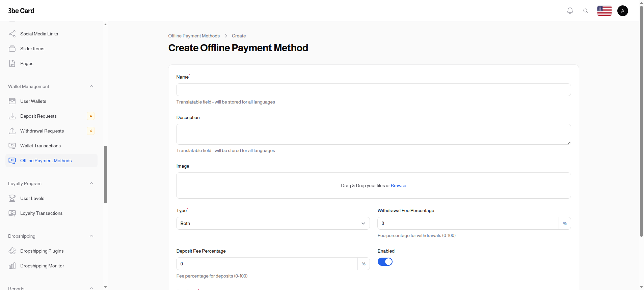Open the global search magnifier icon

click(586, 11)
